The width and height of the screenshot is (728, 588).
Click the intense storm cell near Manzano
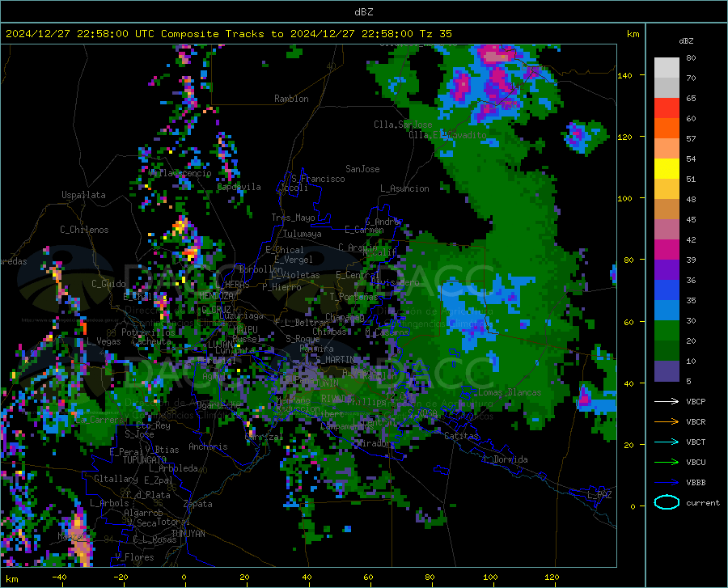click(79, 537)
